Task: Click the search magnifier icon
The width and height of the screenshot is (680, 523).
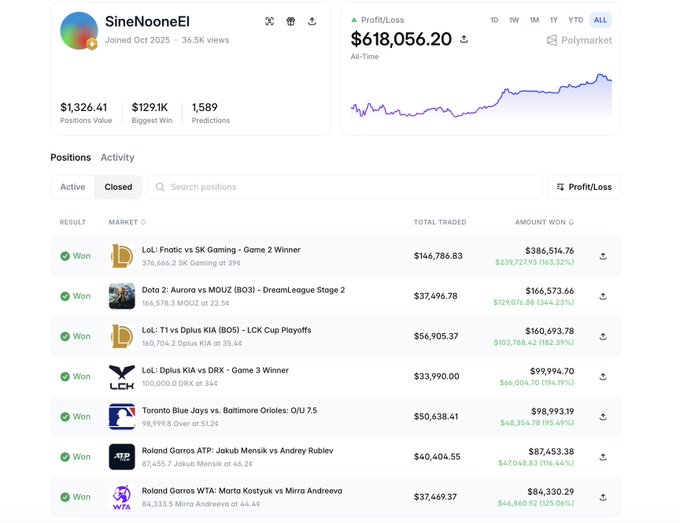Action: (x=160, y=187)
